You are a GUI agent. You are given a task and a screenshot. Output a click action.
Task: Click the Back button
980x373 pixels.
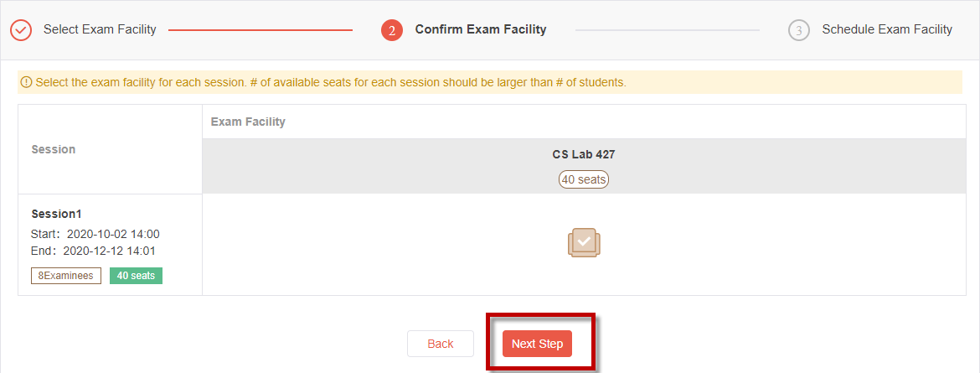coord(441,344)
